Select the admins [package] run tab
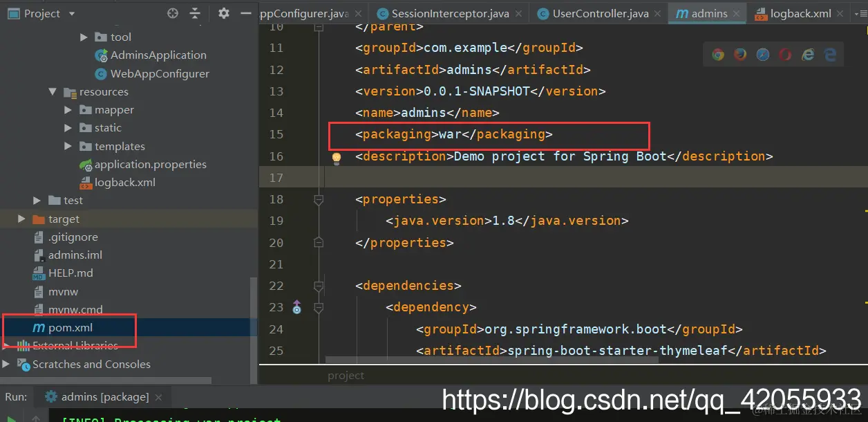 [104, 397]
